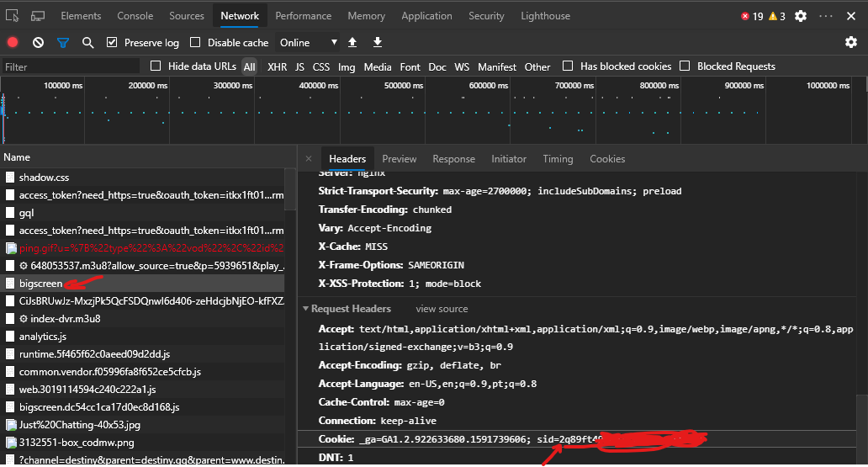Close the request details pane
This screenshot has height=467, width=868.
click(x=309, y=159)
